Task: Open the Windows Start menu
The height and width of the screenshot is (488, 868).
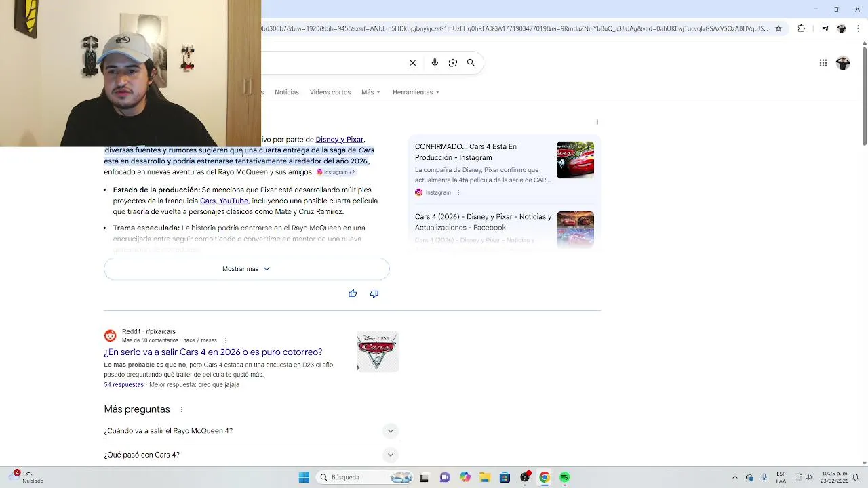Action: [304, 477]
